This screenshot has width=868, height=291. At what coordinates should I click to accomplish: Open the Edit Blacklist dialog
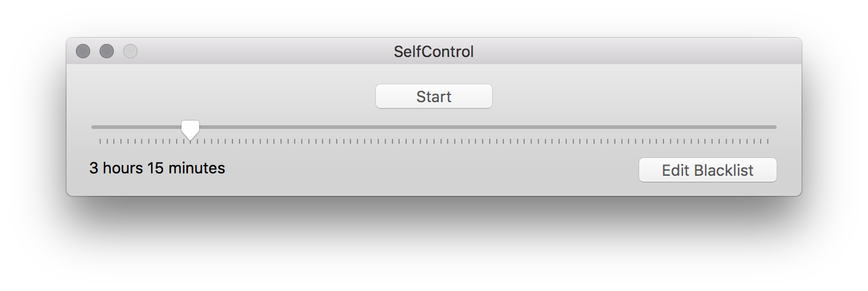707,170
